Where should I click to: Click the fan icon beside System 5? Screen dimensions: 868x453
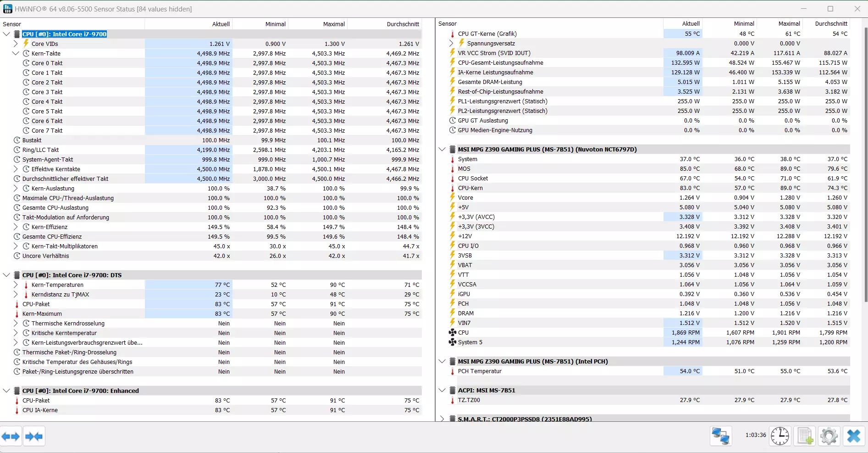(x=453, y=342)
